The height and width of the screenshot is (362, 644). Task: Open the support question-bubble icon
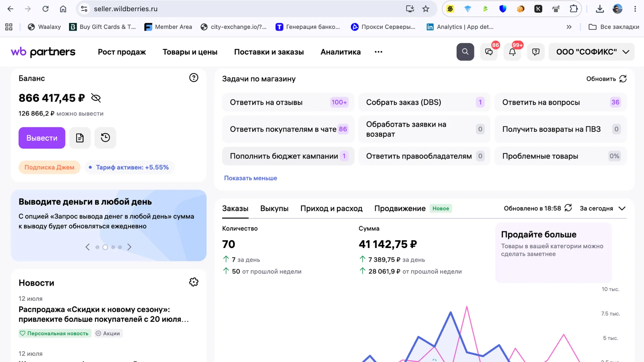536,52
